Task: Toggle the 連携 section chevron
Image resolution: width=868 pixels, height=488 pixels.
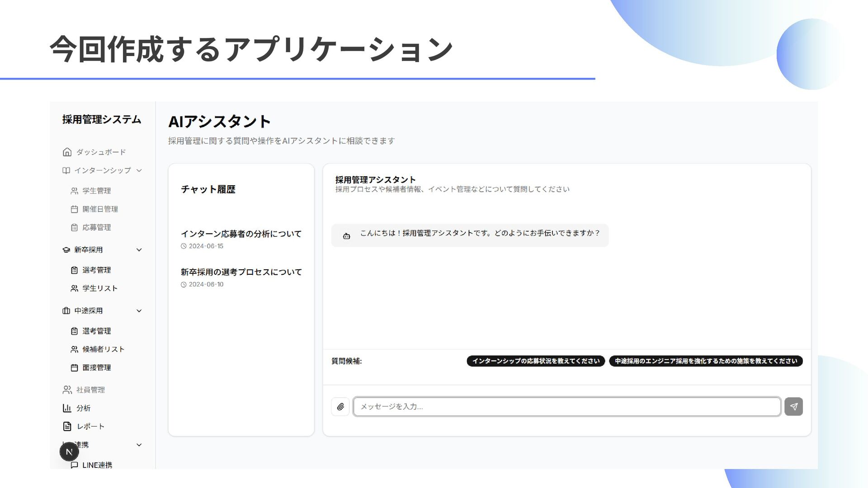Action: [139, 445]
